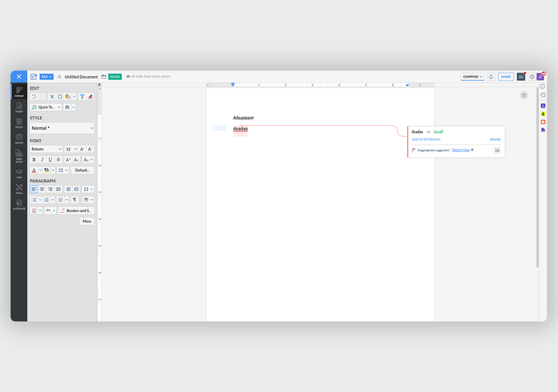Click the decrease indent icon

[x=76, y=189]
